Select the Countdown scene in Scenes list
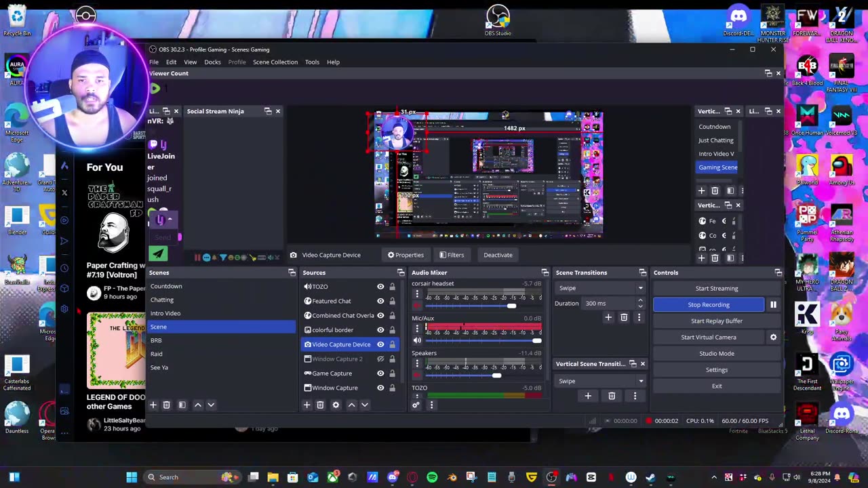The height and width of the screenshot is (488, 868). [x=222, y=286]
